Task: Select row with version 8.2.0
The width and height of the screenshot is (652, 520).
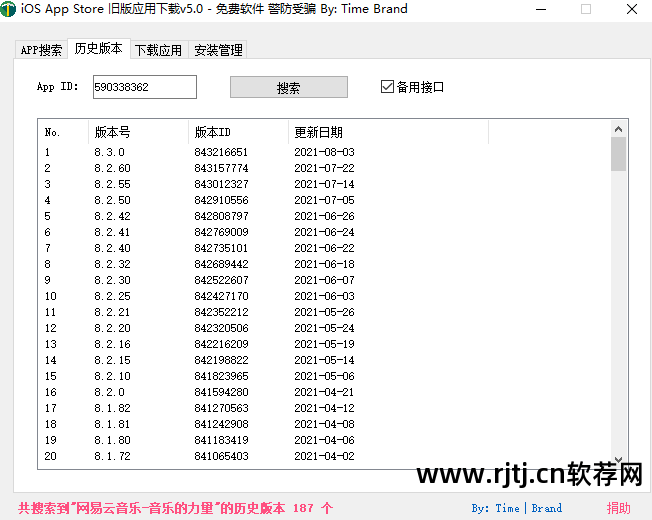Action: coord(324,392)
